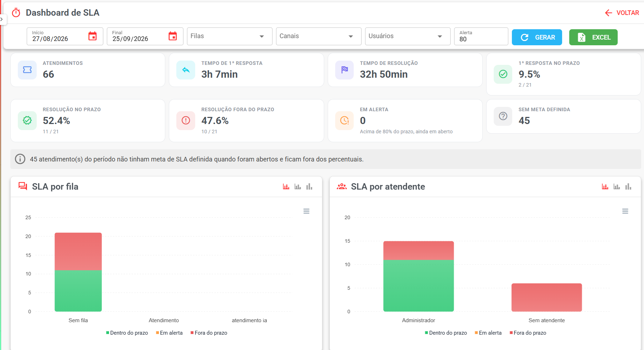Click the Final date field value

tap(130, 39)
